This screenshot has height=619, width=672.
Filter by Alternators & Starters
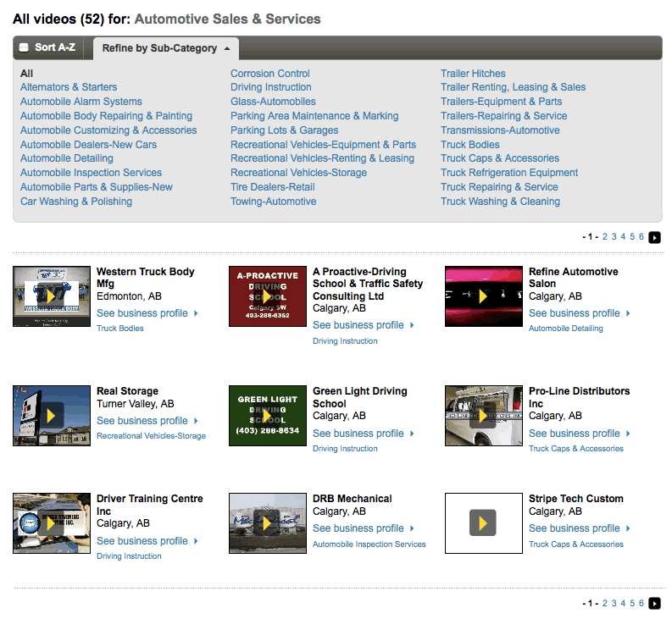tap(69, 87)
